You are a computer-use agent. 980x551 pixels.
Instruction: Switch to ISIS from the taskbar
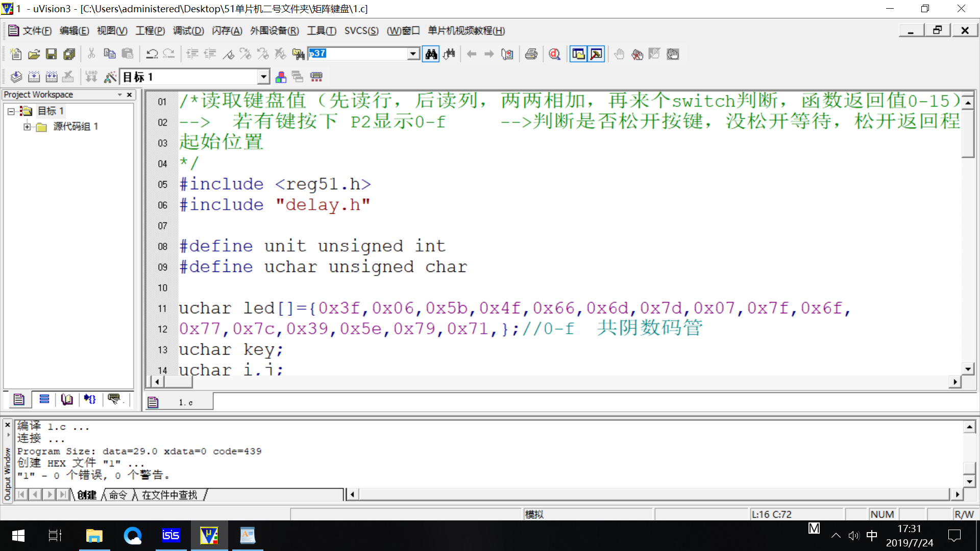[x=170, y=536]
